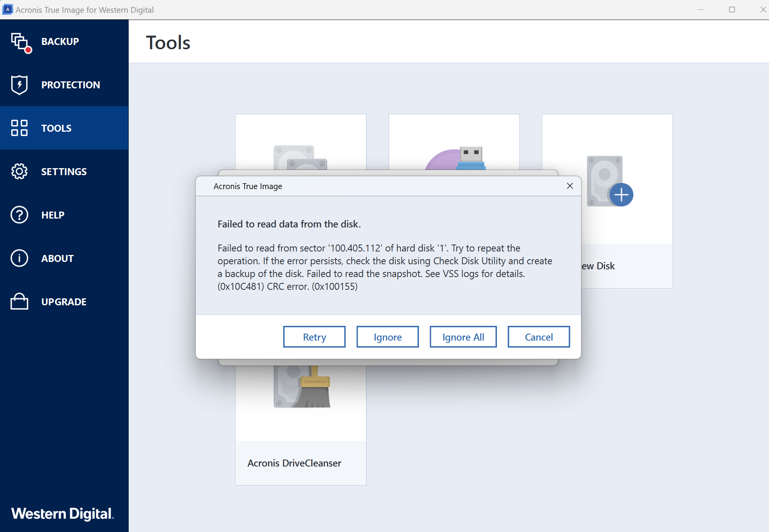Click the Help question mark icon

(19, 215)
